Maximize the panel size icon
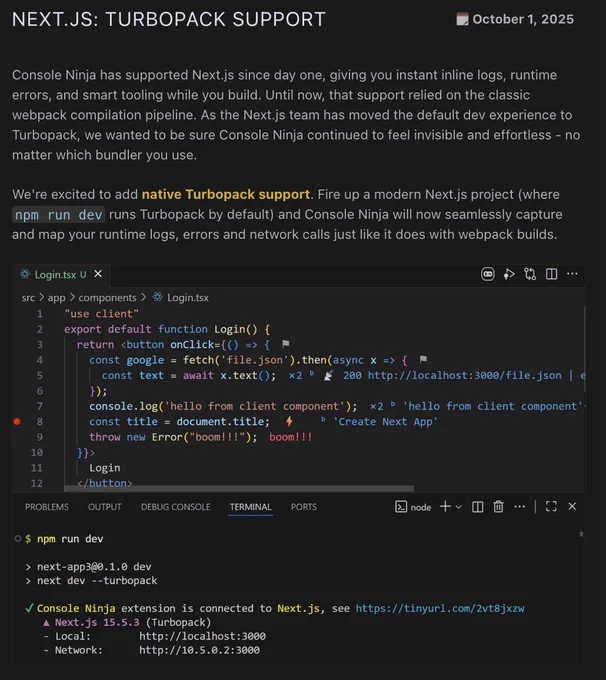This screenshot has width=606, height=680. point(551,507)
